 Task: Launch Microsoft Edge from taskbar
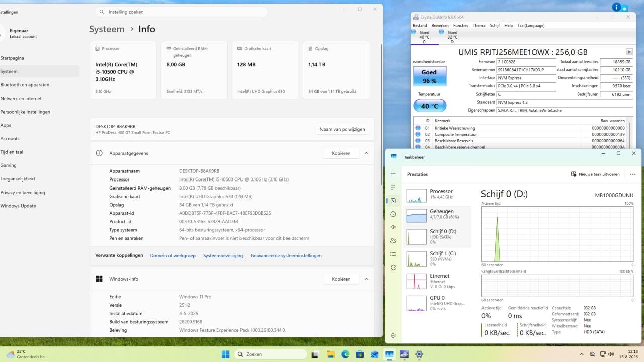[x=345, y=354]
